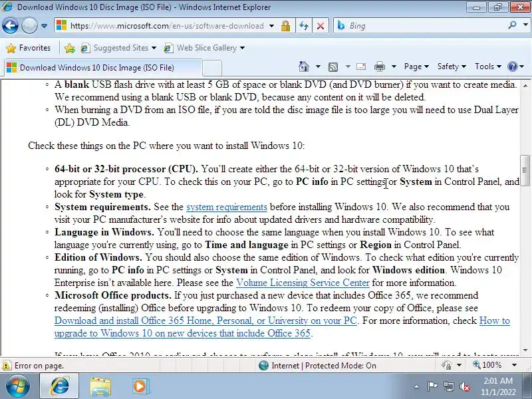Select the Download Windows 10 Disc Image tab

tap(103, 68)
